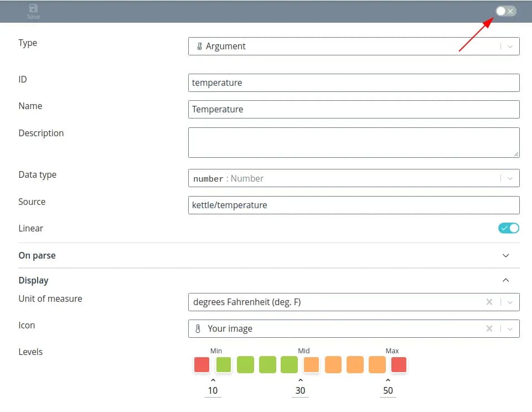532x412 pixels.
Task: Disable the Linear toggle switch
Action: click(509, 228)
